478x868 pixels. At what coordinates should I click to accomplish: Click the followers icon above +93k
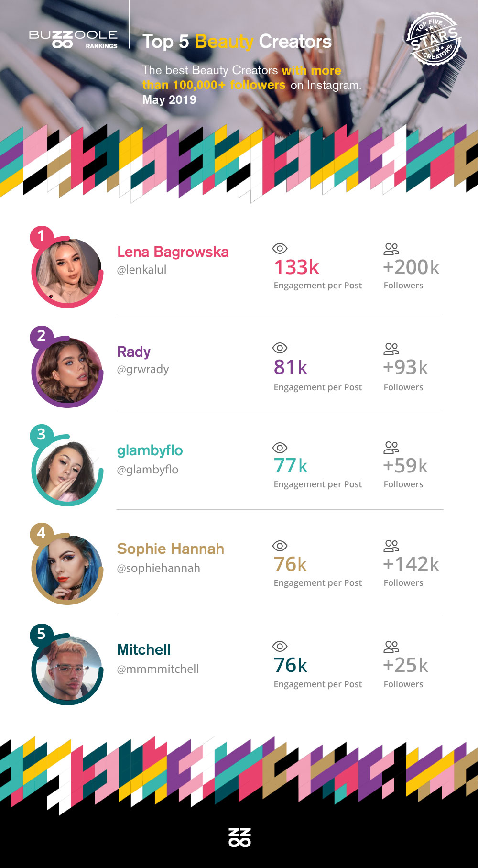pyautogui.click(x=391, y=349)
